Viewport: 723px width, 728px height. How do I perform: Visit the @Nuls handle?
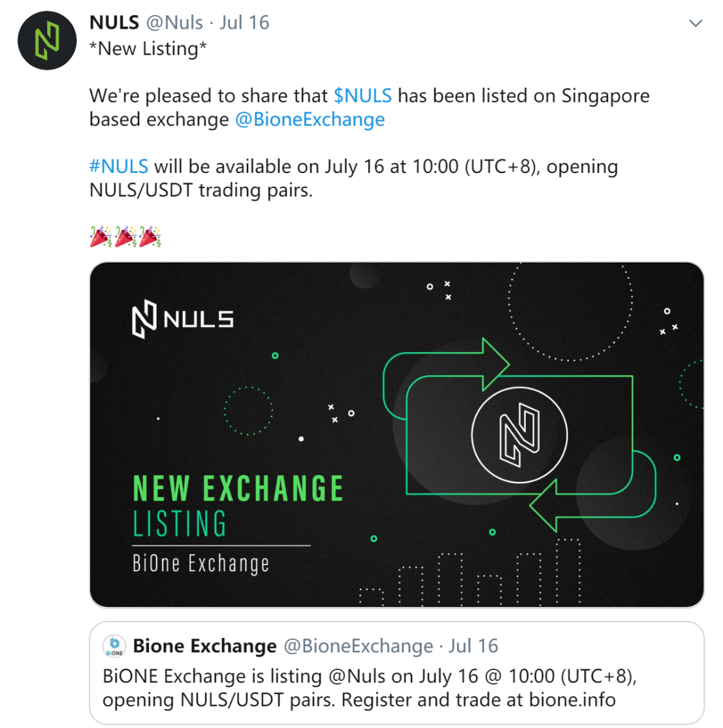(x=174, y=22)
